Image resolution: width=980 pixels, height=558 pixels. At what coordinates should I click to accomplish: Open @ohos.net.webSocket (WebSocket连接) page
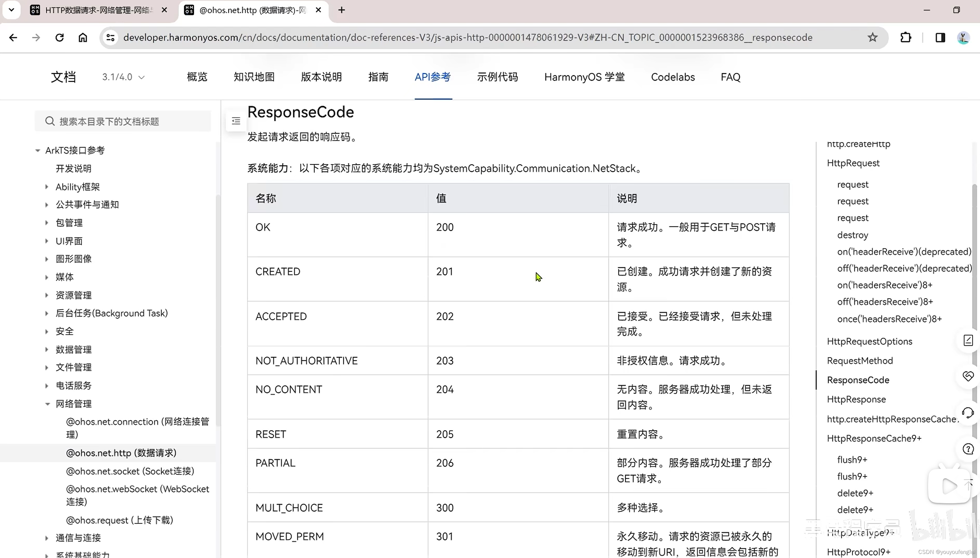(x=137, y=495)
